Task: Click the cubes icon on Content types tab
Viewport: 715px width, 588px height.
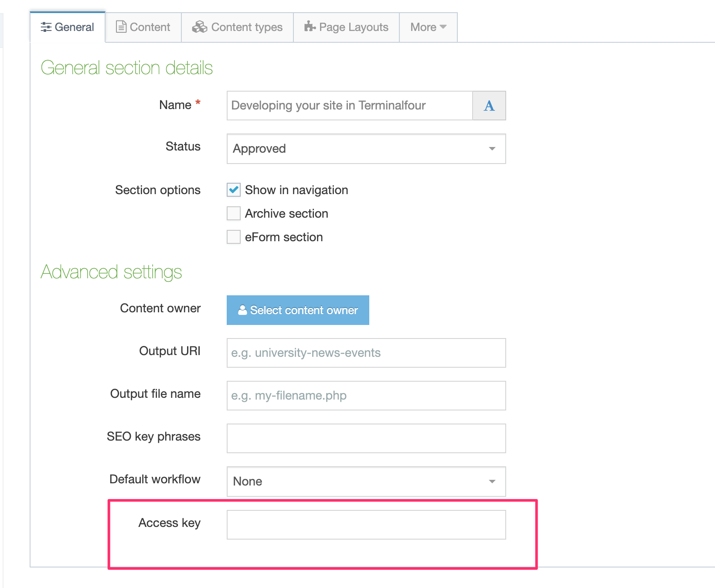Action: pyautogui.click(x=200, y=27)
